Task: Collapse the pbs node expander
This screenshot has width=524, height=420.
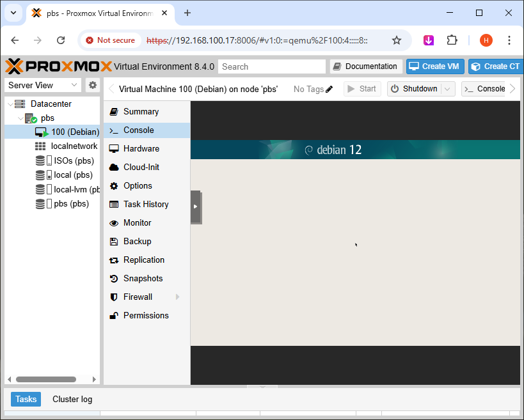Action: coord(20,118)
